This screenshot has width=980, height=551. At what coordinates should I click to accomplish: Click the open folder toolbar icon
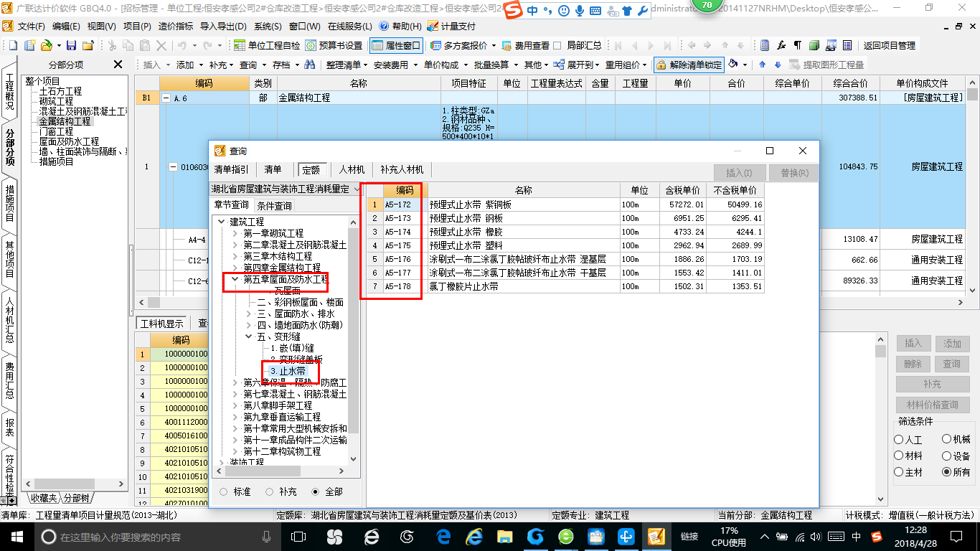point(46,45)
